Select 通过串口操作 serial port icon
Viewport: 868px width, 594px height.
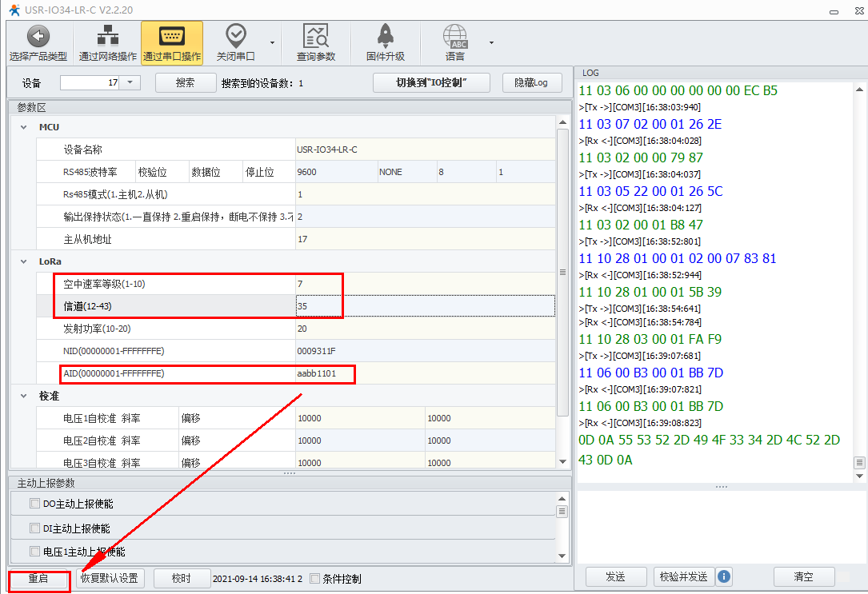click(172, 37)
